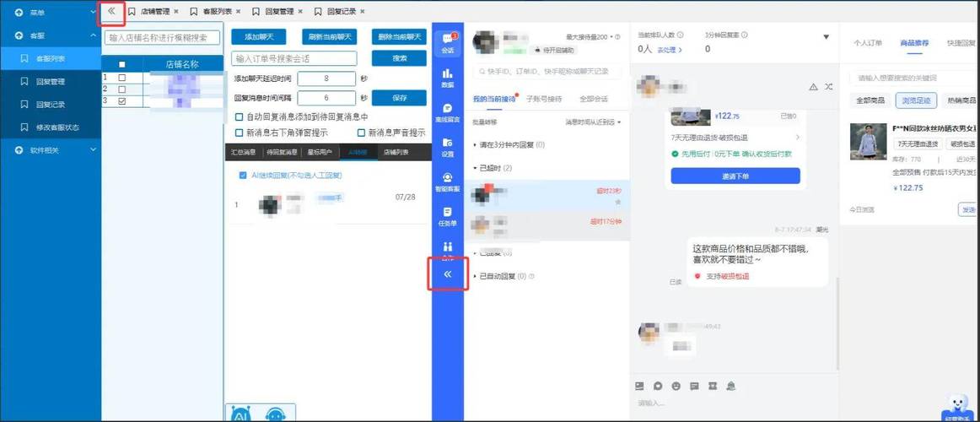Open the 数据 statistics icon in sidebar
Screen dimensions: 980x422
(x=447, y=78)
